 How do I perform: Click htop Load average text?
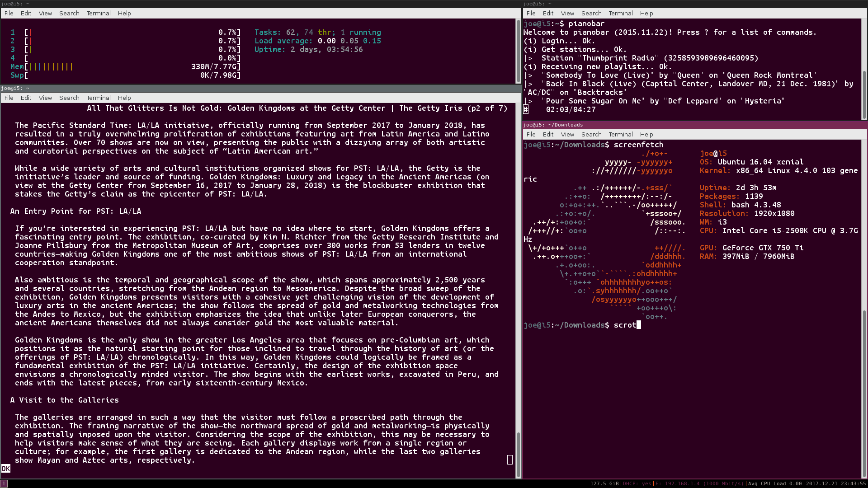click(318, 41)
